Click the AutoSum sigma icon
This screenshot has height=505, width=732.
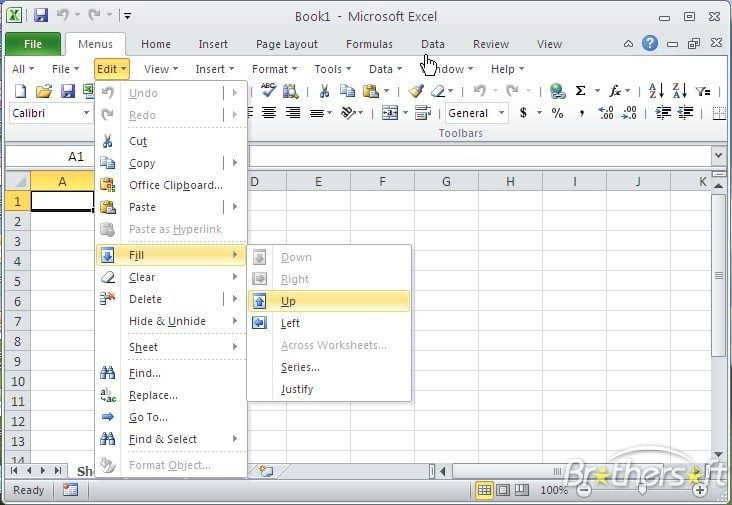tap(580, 91)
